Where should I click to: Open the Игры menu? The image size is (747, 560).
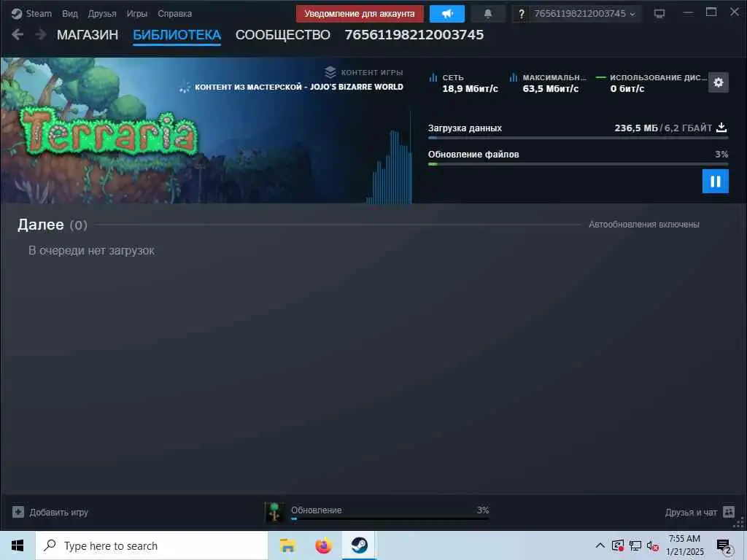tap(136, 14)
